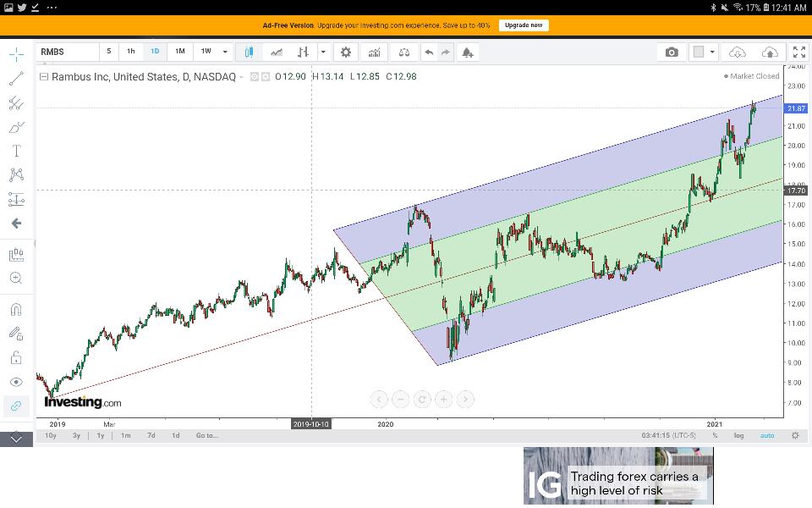Select the 1M interval
This screenshot has height=508, width=812.
pyautogui.click(x=179, y=52)
